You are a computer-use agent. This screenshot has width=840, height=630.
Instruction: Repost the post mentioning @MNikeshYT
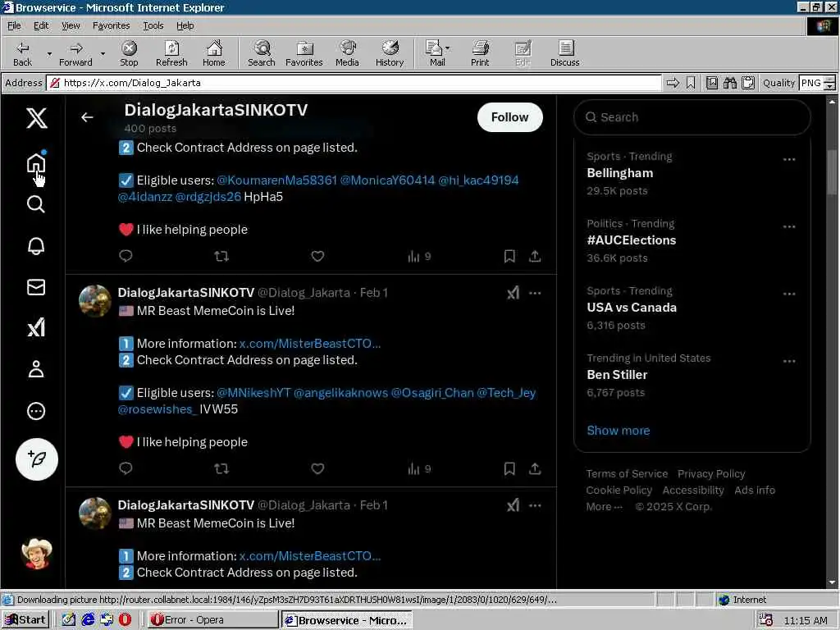[221, 468]
